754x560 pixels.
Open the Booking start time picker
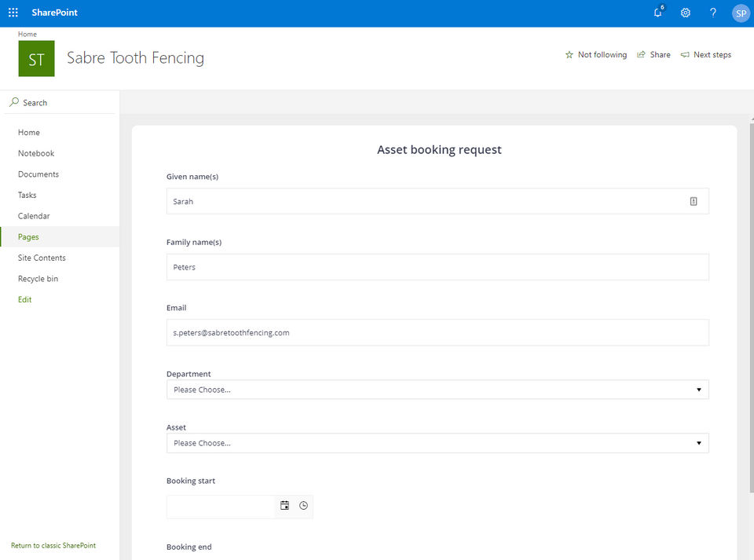[303, 506]
